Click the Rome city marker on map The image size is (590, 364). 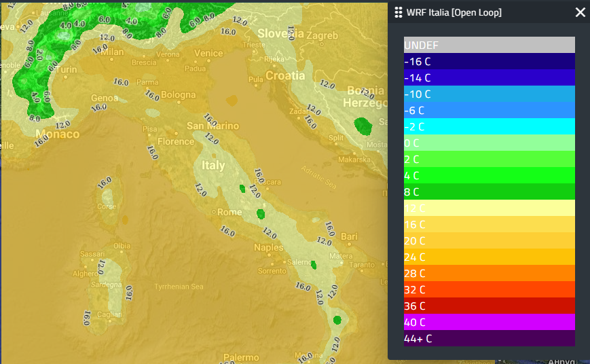(x=214, y=213)
